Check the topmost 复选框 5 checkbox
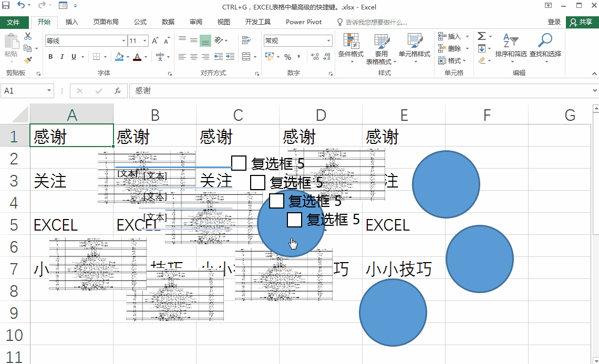This screenshot has width=599, height=364. coord(239,163)
